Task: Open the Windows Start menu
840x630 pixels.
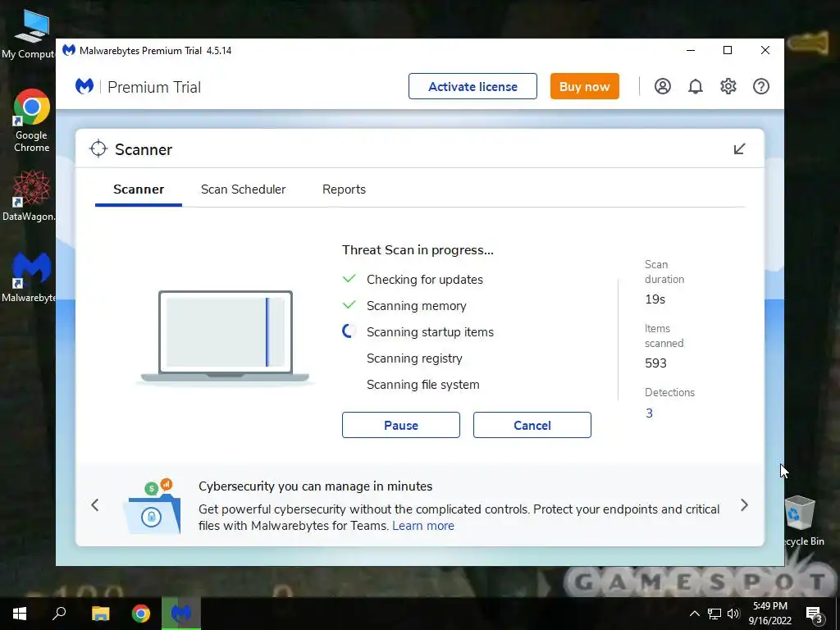Action: coord(20,614)
